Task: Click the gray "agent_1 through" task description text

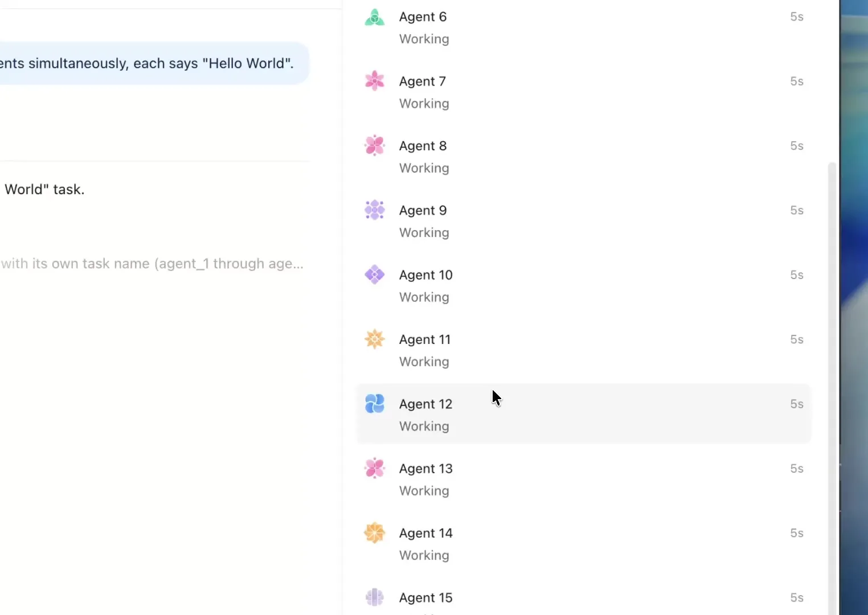Action: pos(152,264)
